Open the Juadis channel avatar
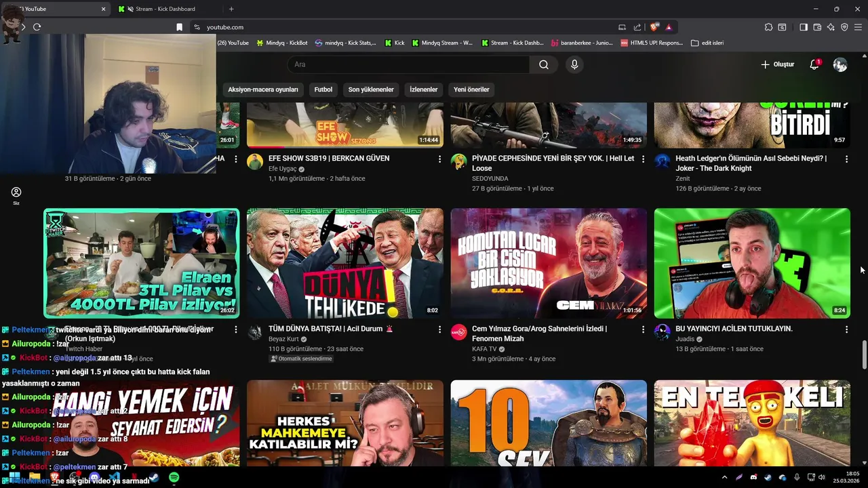The image size is (868, 488). 663,332
